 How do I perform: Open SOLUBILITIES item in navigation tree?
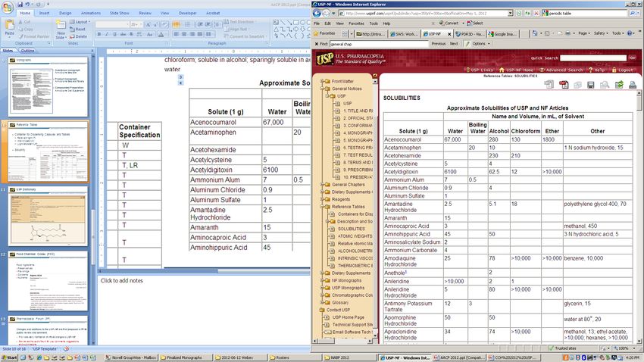tap(351, 229)
